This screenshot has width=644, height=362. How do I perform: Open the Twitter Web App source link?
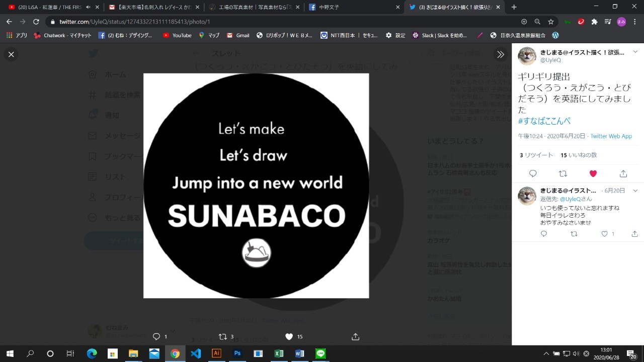pyautogui.click(x=611, y=136)
